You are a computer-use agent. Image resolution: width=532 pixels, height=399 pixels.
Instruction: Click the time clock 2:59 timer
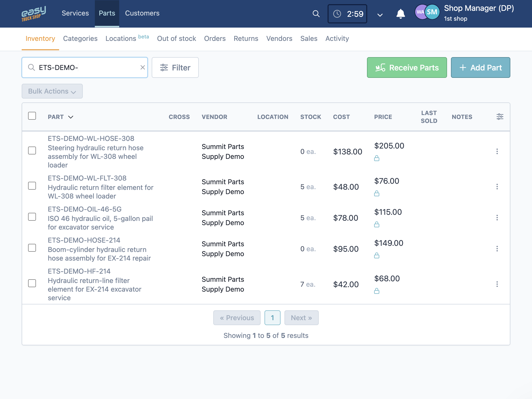[x=347, y=14]
